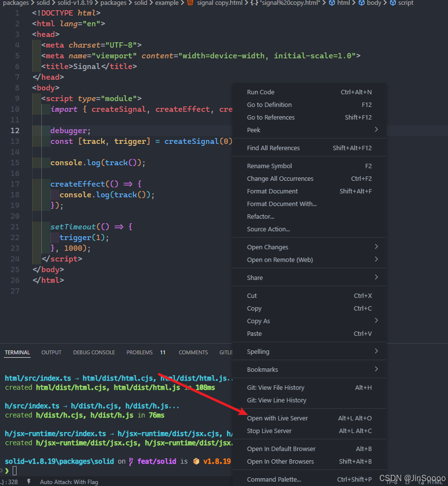The width and height of the screenshot is (448, 486).
Task: Open the Refactor... option
Action: click(309, 217)
